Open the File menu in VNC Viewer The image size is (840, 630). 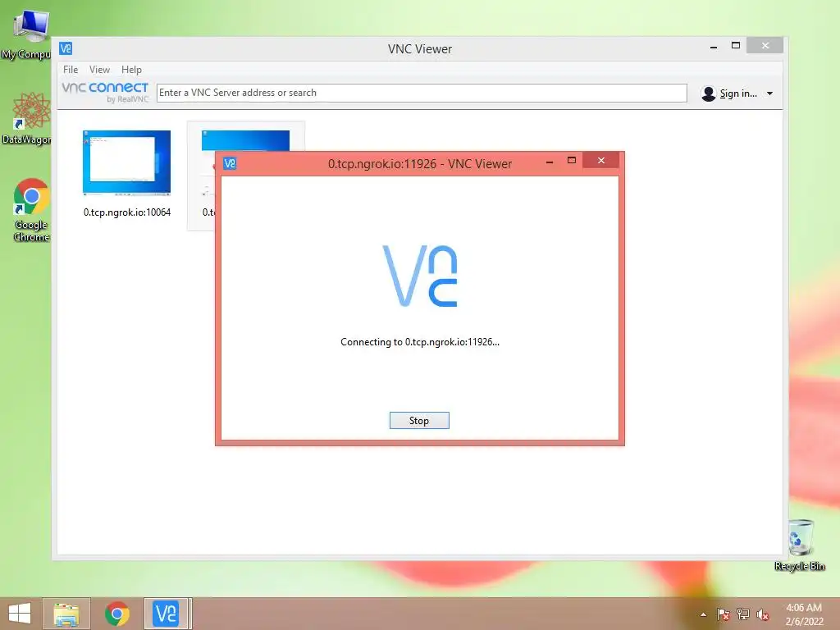71,70
